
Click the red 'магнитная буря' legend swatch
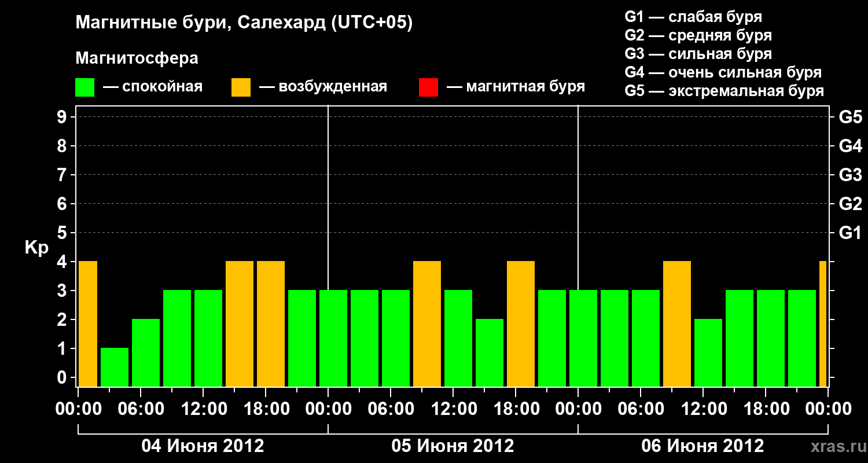click(428, 87)
